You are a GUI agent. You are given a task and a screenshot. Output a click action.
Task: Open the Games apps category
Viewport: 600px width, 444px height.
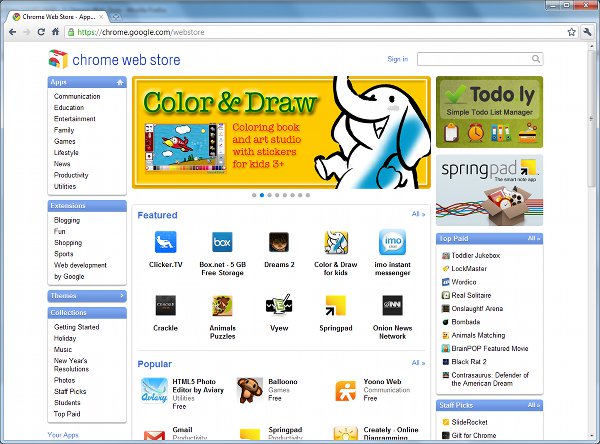pyautogui.click(x=65, y=141)
